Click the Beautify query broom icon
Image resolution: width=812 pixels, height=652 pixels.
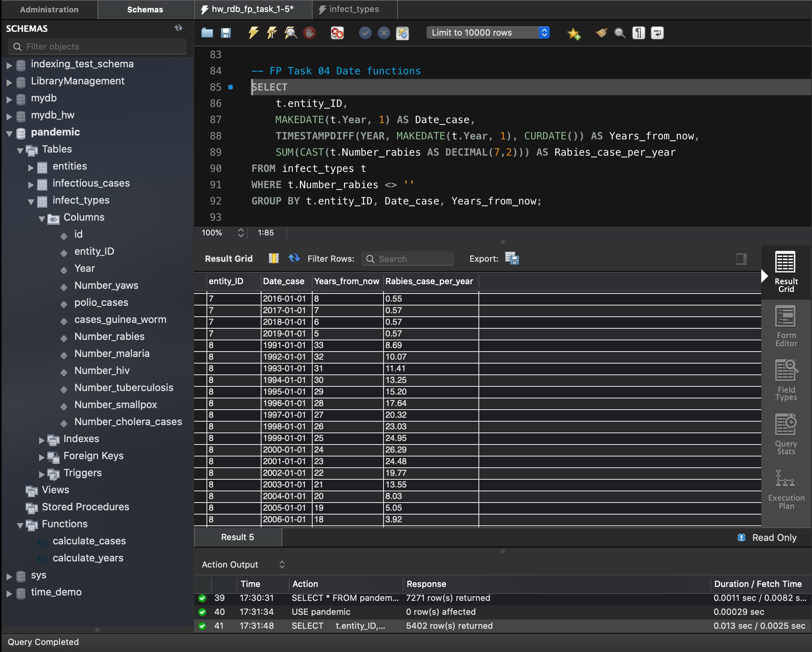601,33
